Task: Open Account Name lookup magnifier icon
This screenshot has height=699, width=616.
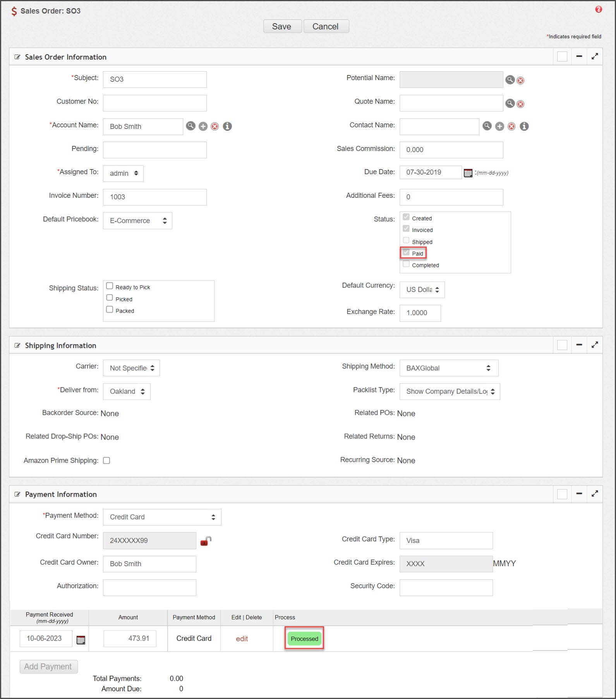Action: pyautogui.click(x=190, y=126)
